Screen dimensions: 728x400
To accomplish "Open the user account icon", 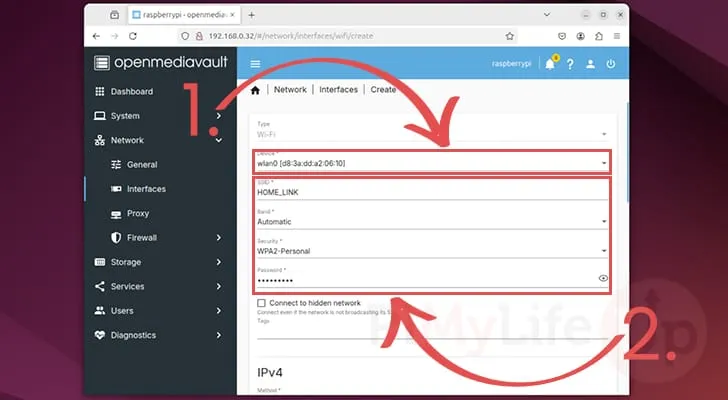I will click(590, 64).
